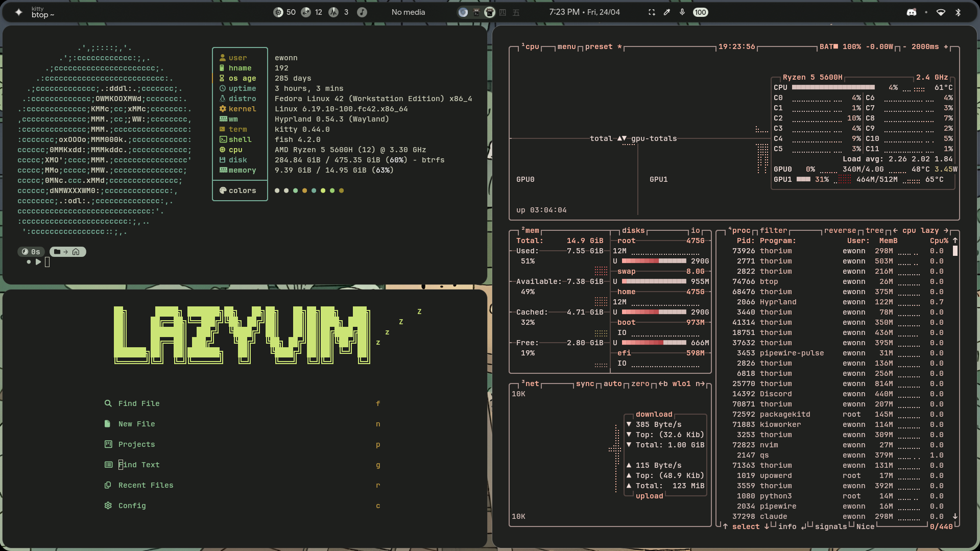The image size is (980, 551).
Task: Decrease btop update interval with minus
Action: click(904, 46)
